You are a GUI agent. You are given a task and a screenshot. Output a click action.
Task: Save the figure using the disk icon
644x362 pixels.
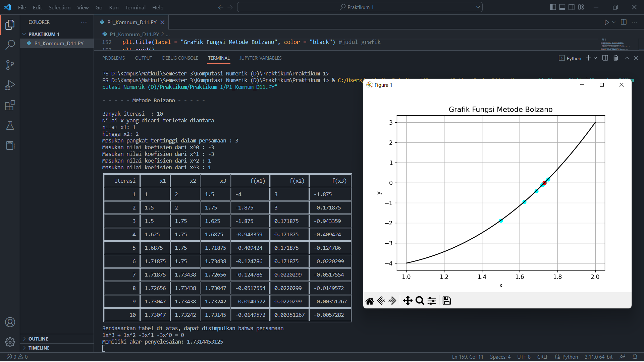[446, 300]
